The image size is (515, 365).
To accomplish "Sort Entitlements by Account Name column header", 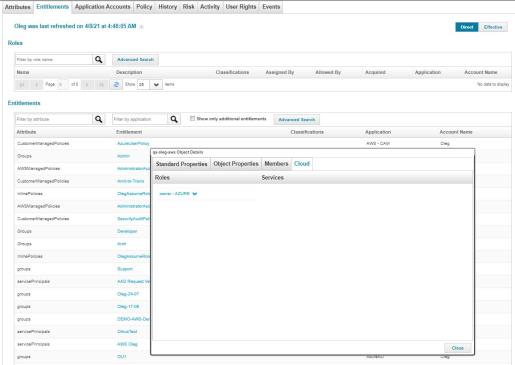I will (x=456, y=132).
